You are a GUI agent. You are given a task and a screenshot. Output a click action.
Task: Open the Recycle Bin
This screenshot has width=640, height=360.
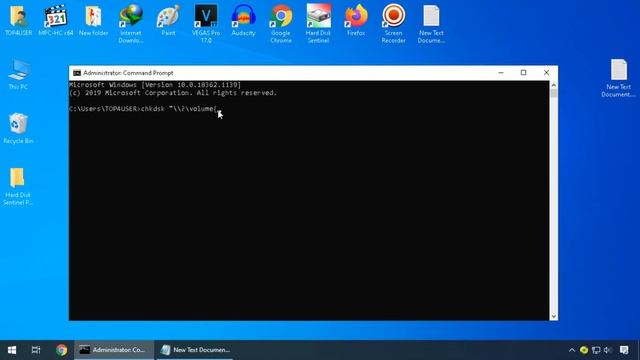coord(18,128)
